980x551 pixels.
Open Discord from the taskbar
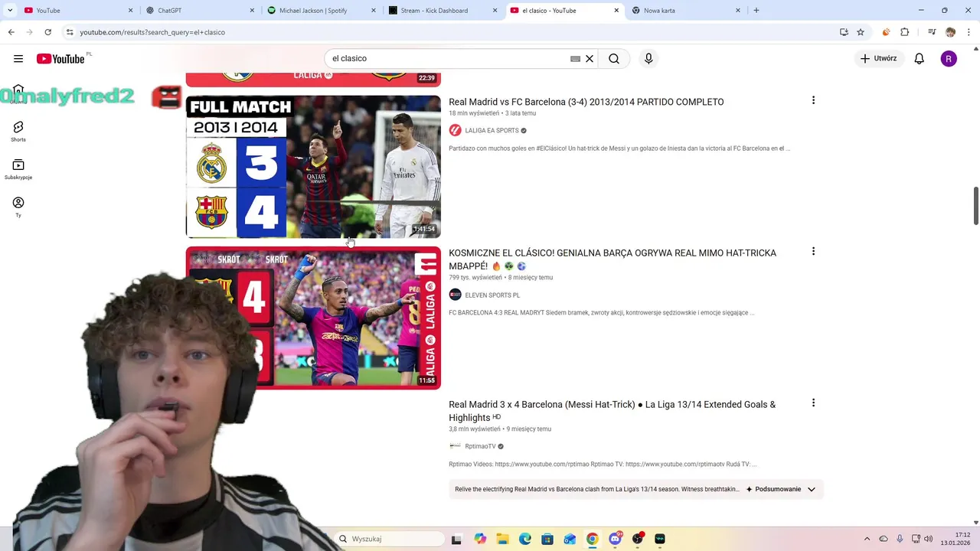tap(615, 539)
